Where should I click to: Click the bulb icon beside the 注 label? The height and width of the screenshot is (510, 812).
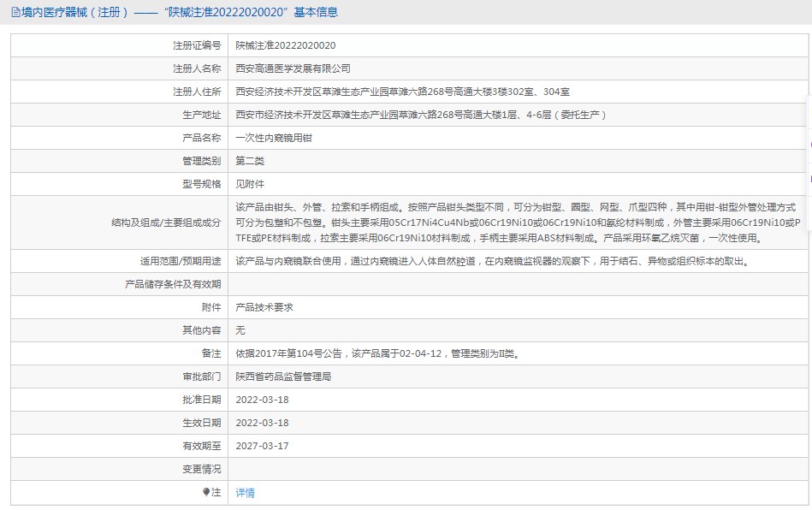tap(205, 492)
